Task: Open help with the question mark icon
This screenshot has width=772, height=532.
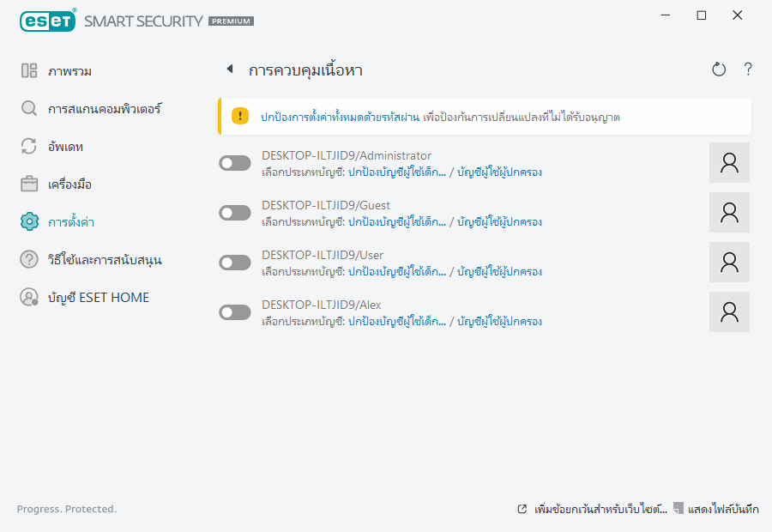Action: [x=748, y=70]
